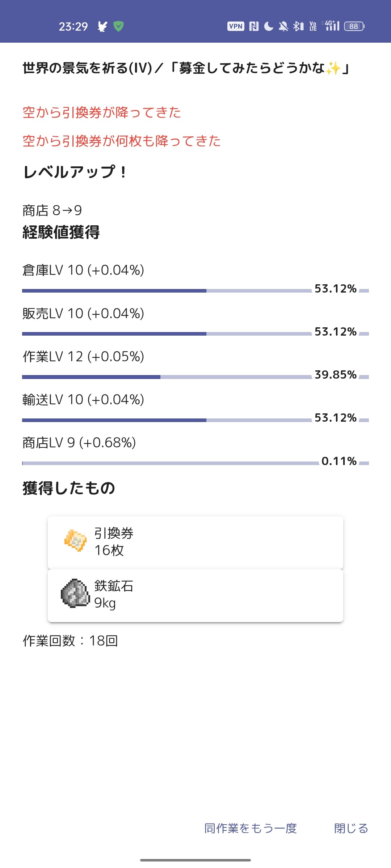Tap the VPN status bar icon

(236, 26)
